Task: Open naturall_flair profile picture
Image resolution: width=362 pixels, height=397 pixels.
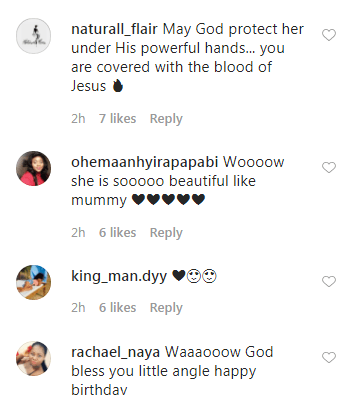Action: 33,36
